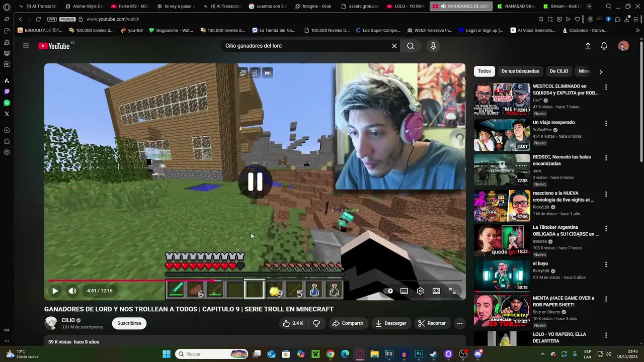Open the CILIO channel avatar
This screenshot has height=362, width=644.
(51, 323)
